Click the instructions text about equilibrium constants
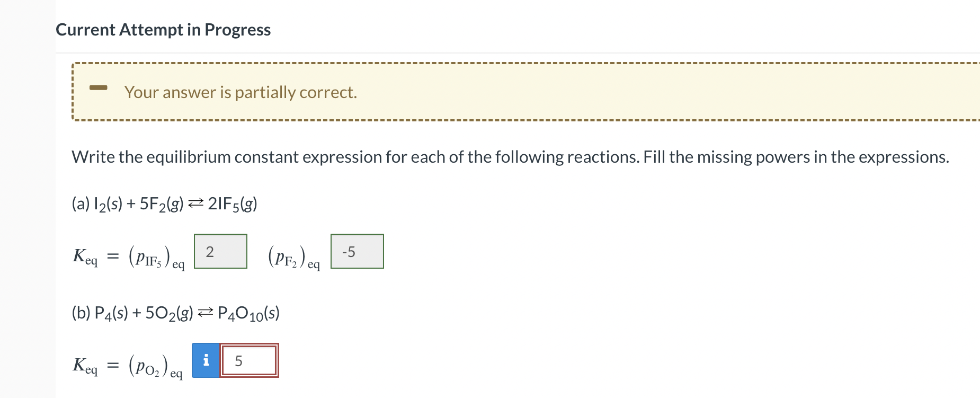The width and height of the screenshot is (980, 398). click(509, 157)
